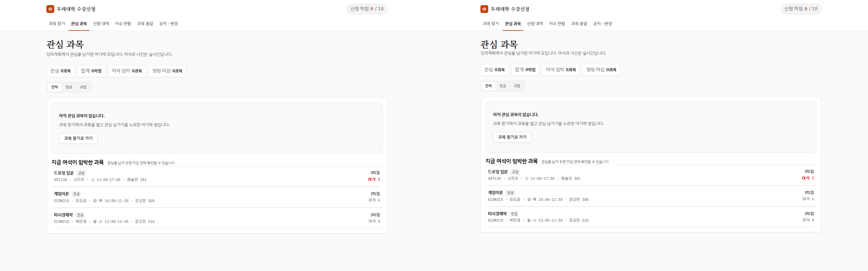
Task: Click 지금 여석이 임박한 과목 heading, left pane
Action: (77, 162)
